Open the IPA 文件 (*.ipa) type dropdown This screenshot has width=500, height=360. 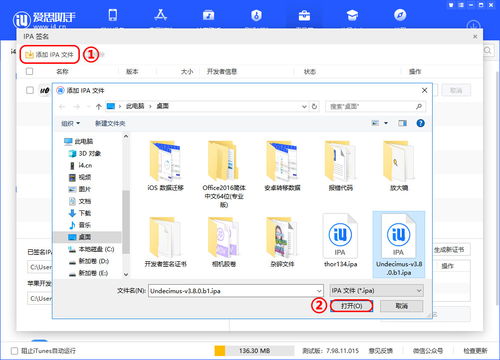[x=377, y=291]
